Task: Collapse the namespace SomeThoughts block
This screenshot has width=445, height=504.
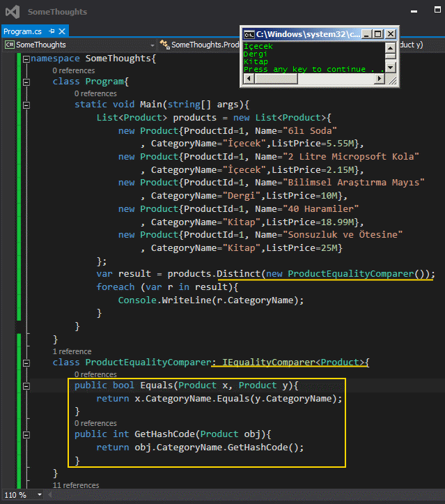Action: click(26, 59)
